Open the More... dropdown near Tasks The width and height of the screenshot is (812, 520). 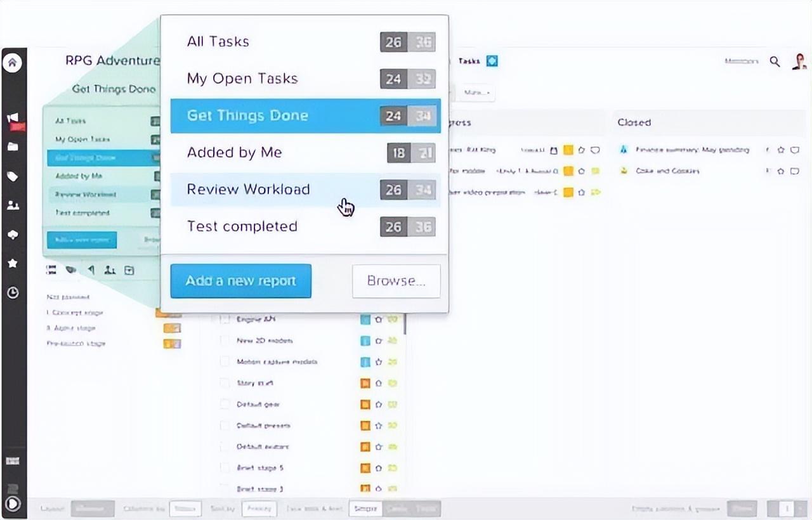[x=477, y=93]
